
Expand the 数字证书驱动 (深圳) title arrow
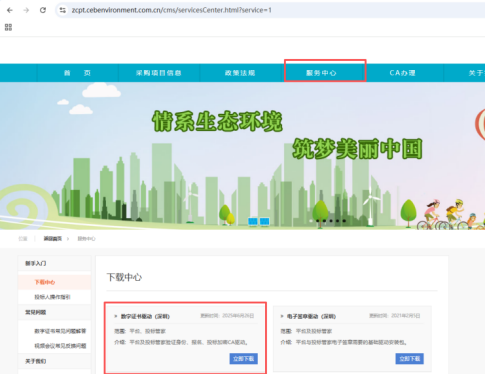(x=116, y=316)
